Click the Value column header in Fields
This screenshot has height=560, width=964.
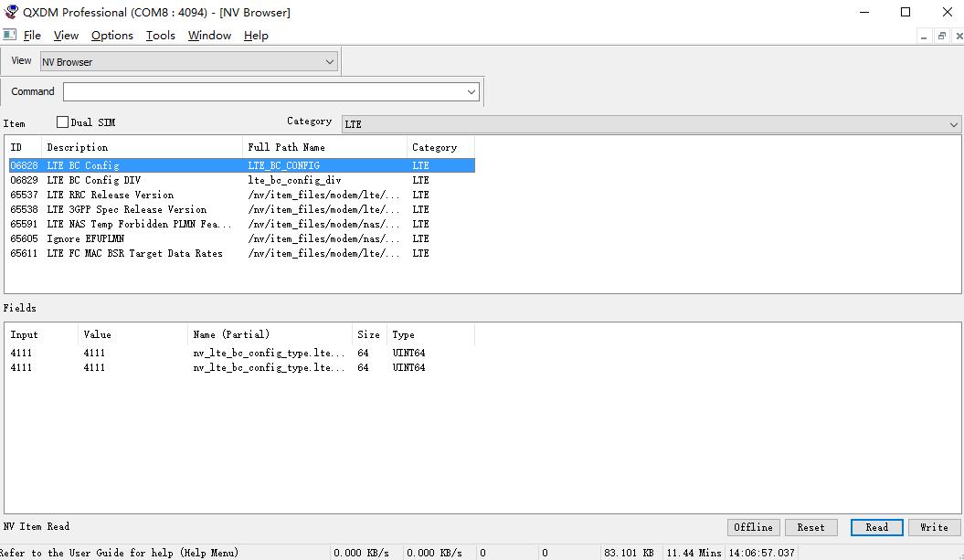click(x=132, y=335)
